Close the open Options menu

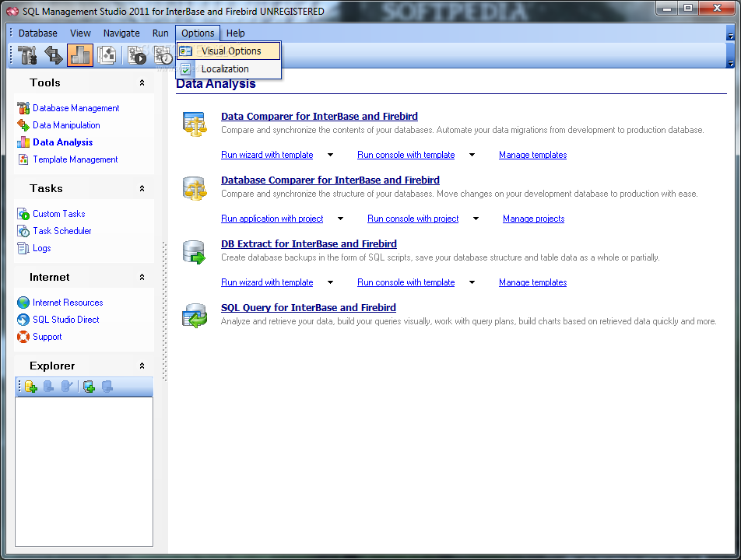(x=198, y=33)
